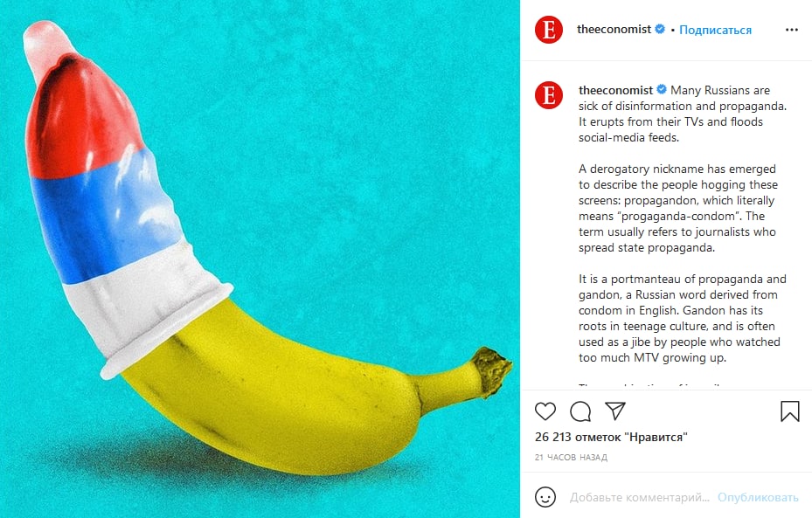812x518 pixels.
Task: Click the caption text about propagandon
Action: click(678, 208)
